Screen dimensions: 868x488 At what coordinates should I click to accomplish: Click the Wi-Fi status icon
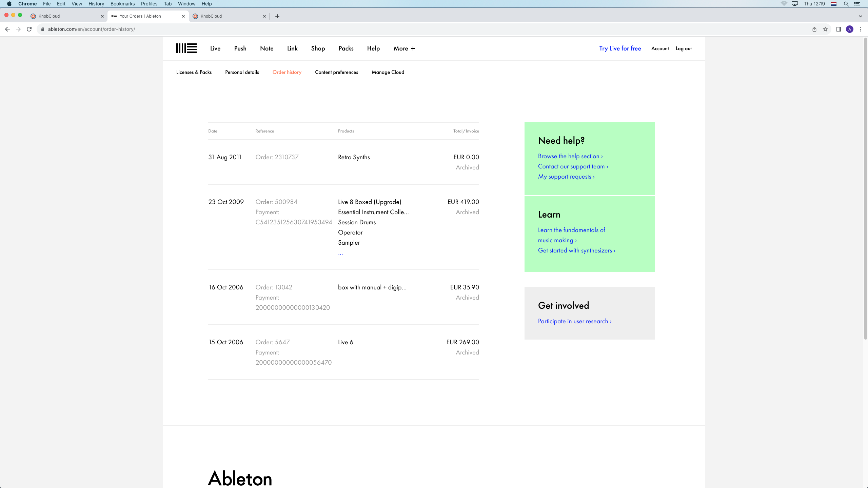click(x=784, y=4)
